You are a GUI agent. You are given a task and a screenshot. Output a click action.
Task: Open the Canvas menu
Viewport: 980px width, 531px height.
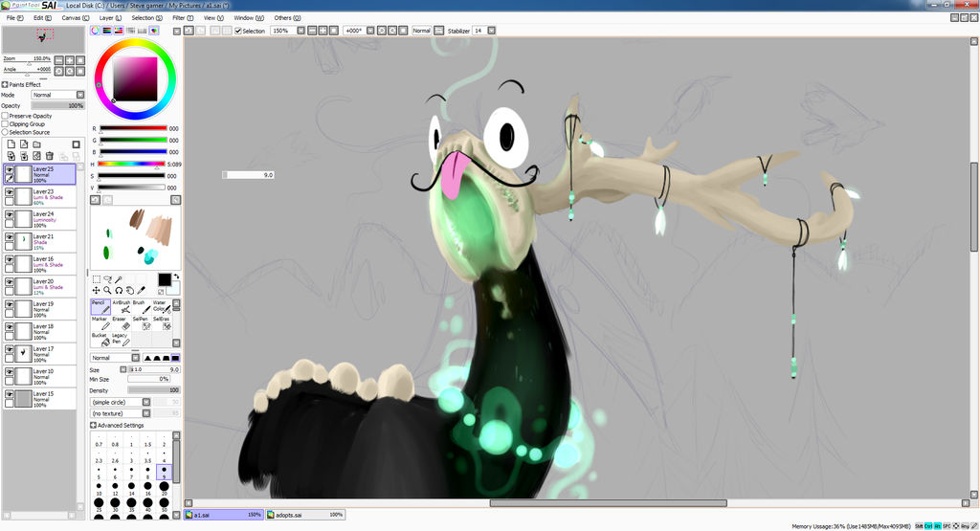(x=75, y=18)
